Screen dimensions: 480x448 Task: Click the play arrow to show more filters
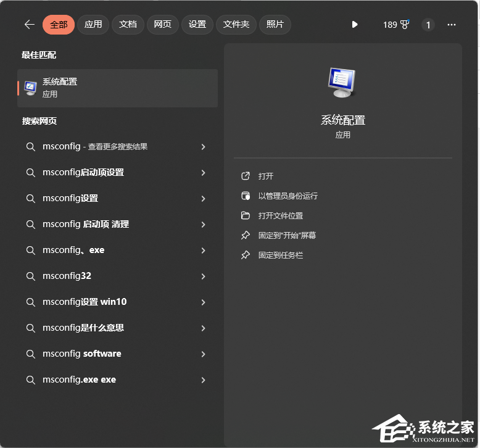click(355, 25)
